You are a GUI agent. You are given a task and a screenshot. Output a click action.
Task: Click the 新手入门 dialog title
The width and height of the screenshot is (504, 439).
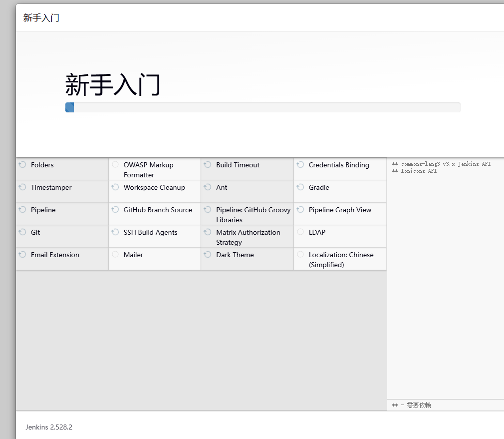pyautogui.click(x=41, y=17)
